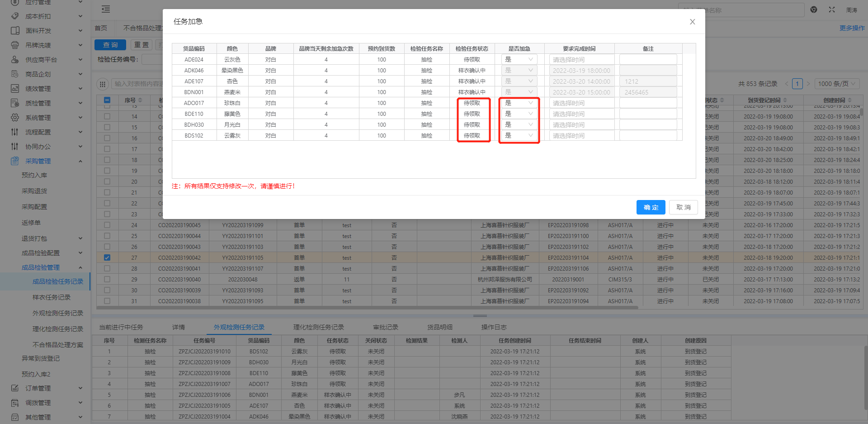This screenshot has width=868, height=424.
Task: Click the sidebar collapse hamburger icon
Action: pos(106,10)
